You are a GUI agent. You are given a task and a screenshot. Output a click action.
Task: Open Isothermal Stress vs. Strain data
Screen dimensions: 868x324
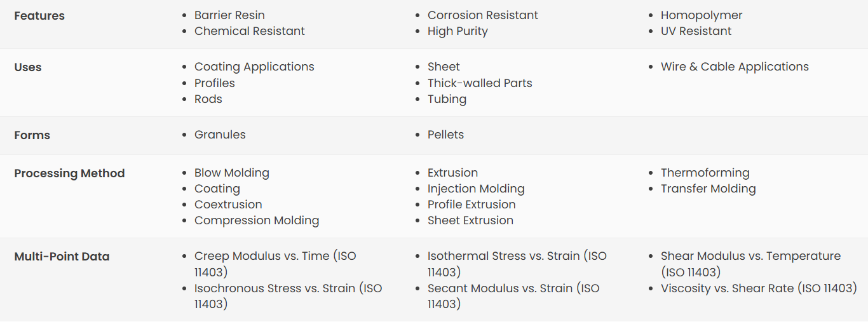(x=517, y=264)
